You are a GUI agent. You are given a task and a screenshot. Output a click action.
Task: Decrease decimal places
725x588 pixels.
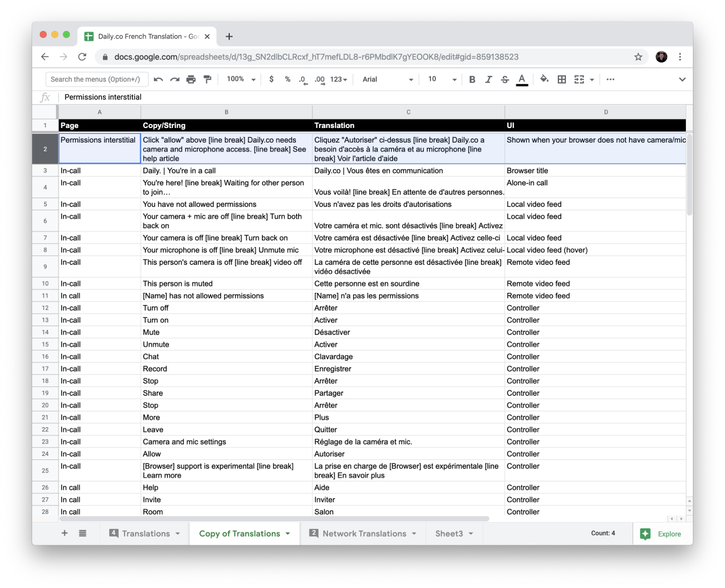click(303, 79)
